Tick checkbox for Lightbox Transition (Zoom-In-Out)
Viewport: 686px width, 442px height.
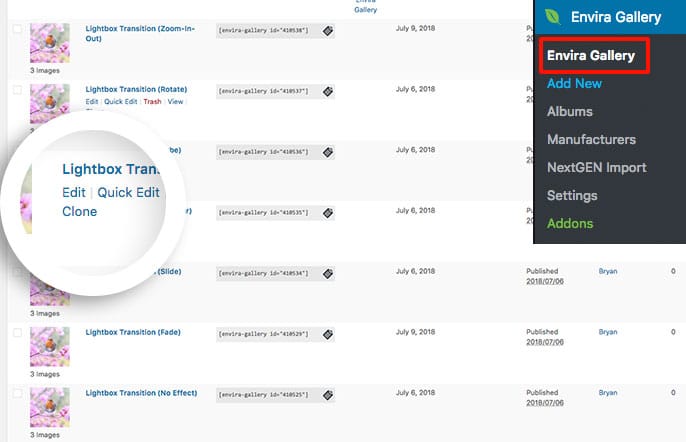tap(17, 29)
